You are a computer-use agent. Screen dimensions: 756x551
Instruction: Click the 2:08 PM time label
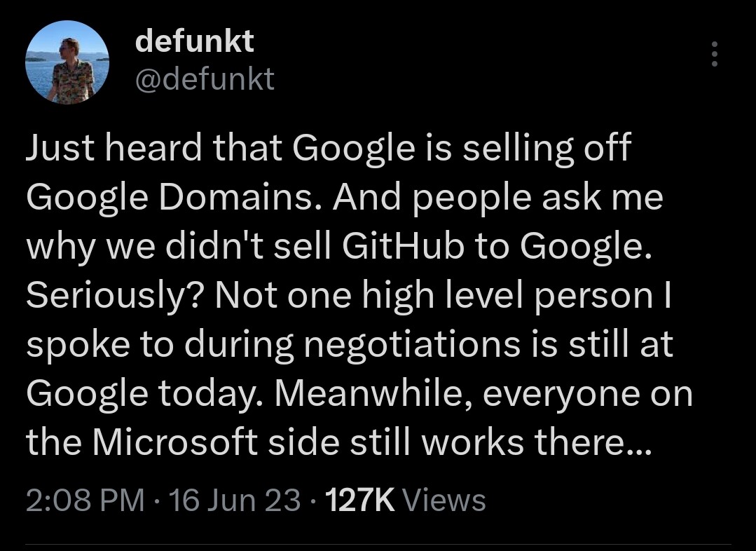[84, 500]
